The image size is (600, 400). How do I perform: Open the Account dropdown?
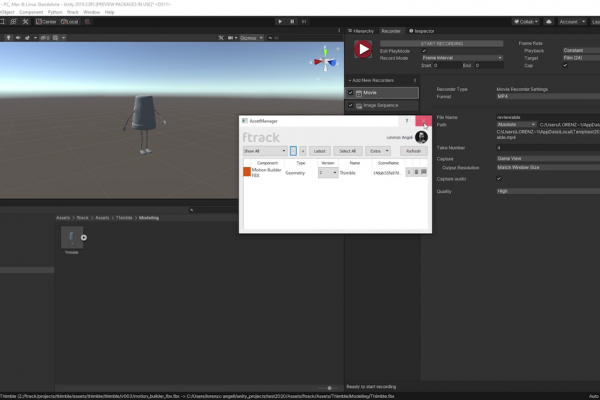point(572,21)
